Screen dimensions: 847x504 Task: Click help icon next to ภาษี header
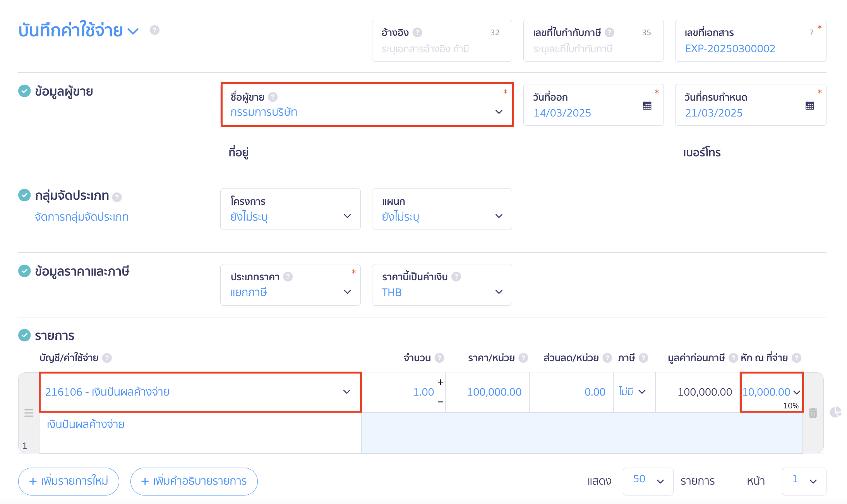[x=643, y=358]
